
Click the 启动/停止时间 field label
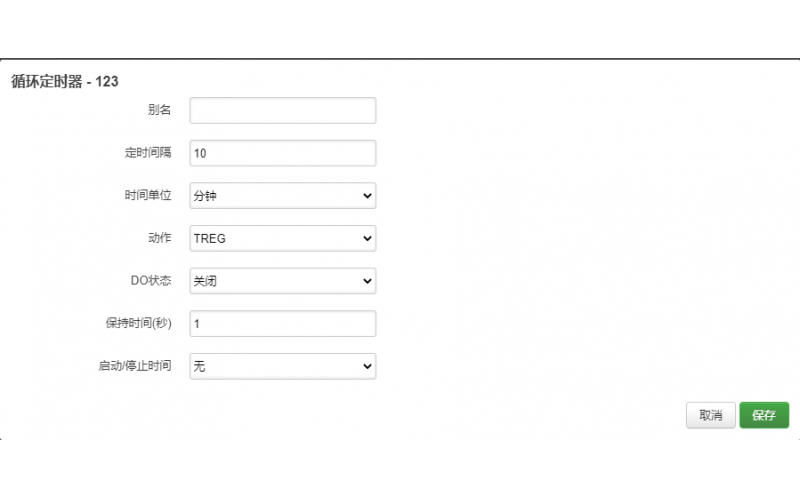(x=128, y=367)
